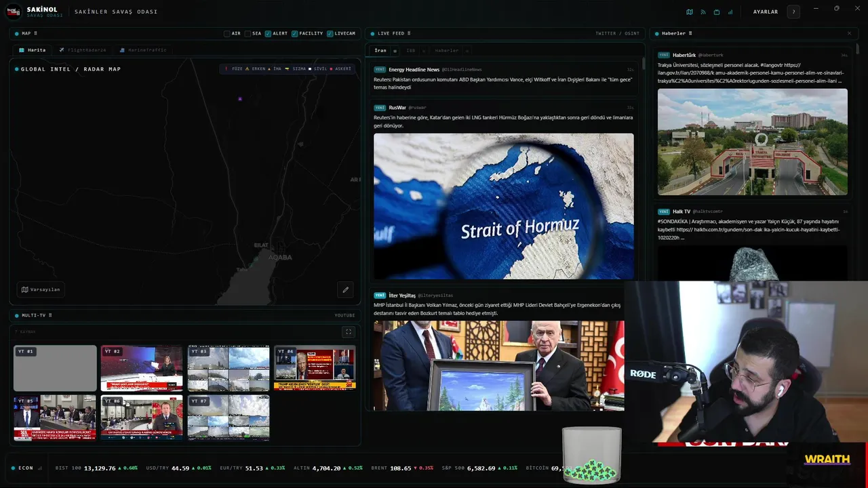The width and height of the screenshot is (868, 488).
Task: Click the small icon beside the İran tab
Action: (x=395, y=51)
